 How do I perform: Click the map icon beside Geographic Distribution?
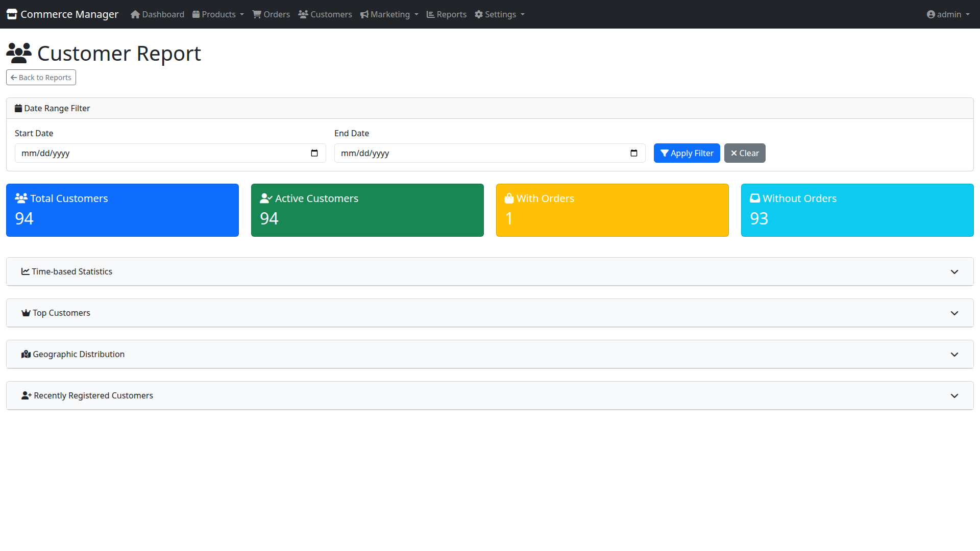(x=26, y=355)
